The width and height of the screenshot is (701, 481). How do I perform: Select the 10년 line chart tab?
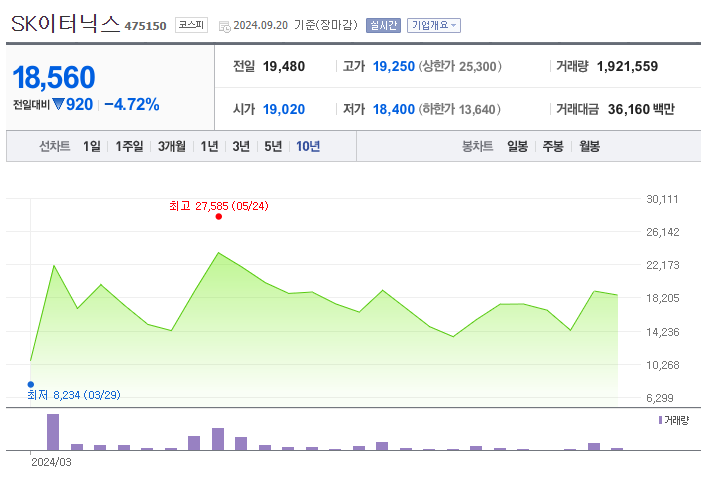308,146
